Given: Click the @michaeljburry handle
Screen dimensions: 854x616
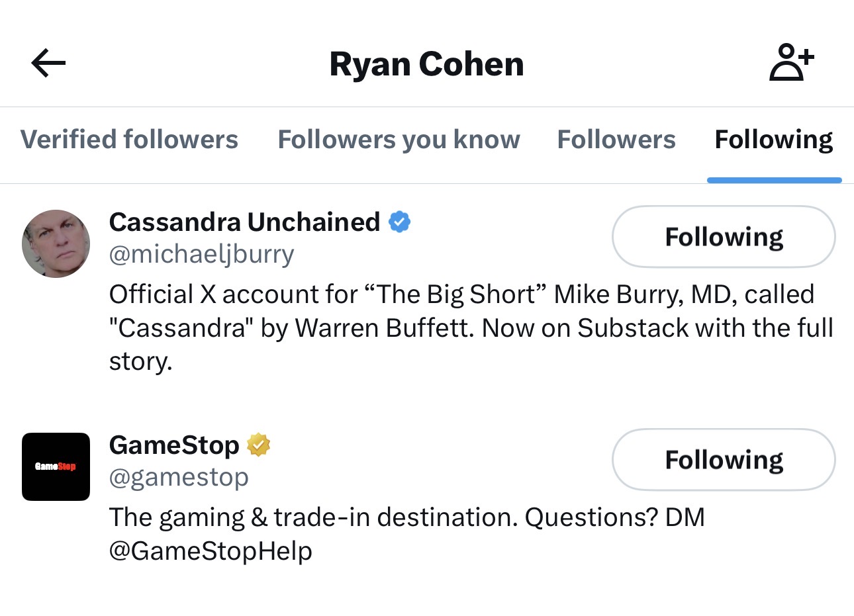Looking at the screenshot, I should [x=201, y=254].
